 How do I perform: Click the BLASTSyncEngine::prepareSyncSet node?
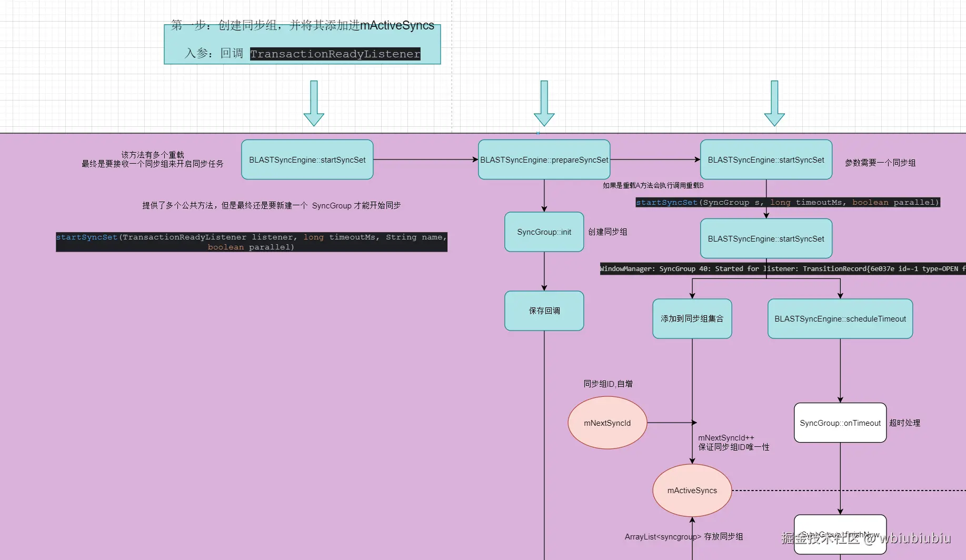click(x=543, y=159)
